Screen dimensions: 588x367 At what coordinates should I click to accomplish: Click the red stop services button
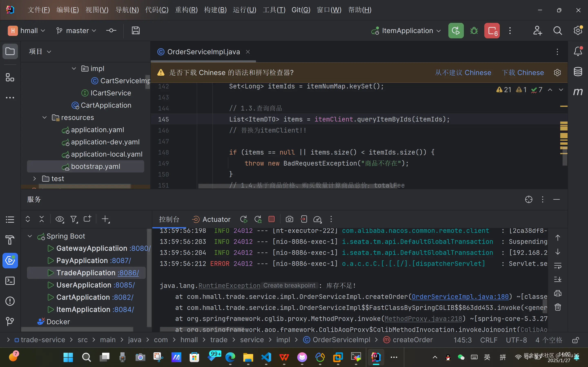492,31
